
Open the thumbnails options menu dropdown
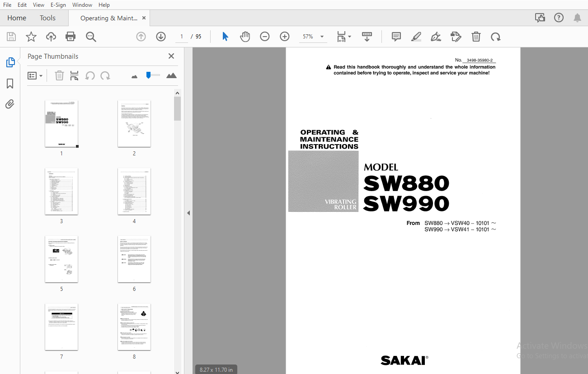[x=35, y=75]
